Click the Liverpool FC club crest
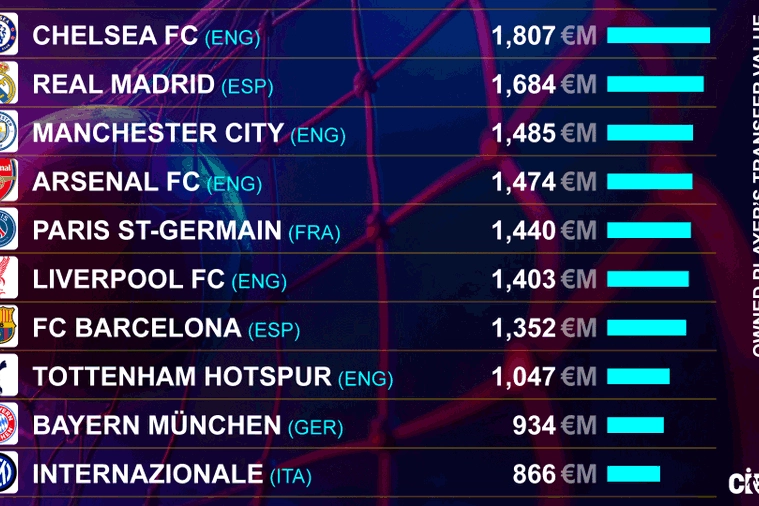 click(x=8, y=278)
